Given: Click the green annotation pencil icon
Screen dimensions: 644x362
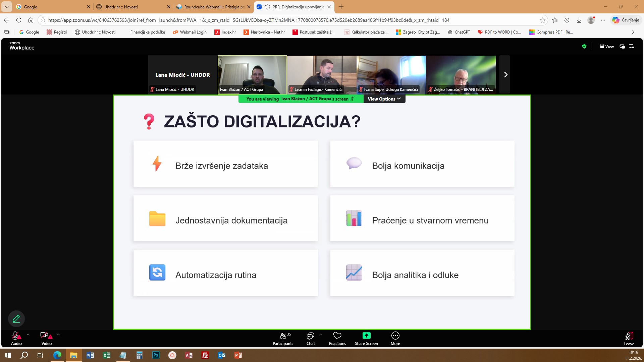Looking at the screenshot, I should tap(16, 319).
